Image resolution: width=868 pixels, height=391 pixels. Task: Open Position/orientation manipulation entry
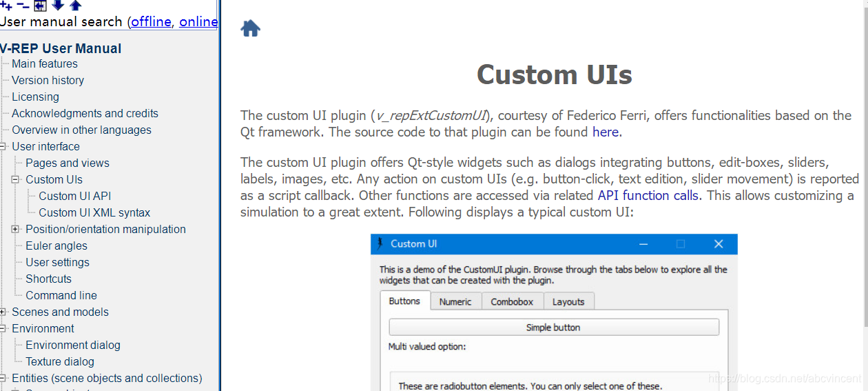[105, 229]
